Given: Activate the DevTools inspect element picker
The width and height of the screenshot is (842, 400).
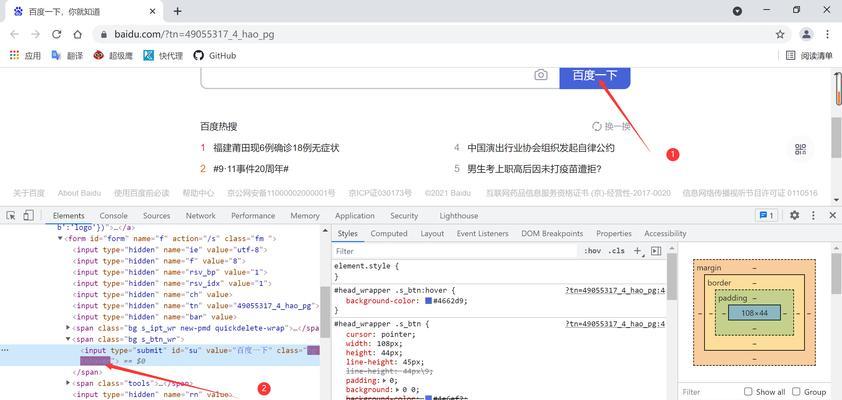Looking at the screenshot, I should point(11,215).
